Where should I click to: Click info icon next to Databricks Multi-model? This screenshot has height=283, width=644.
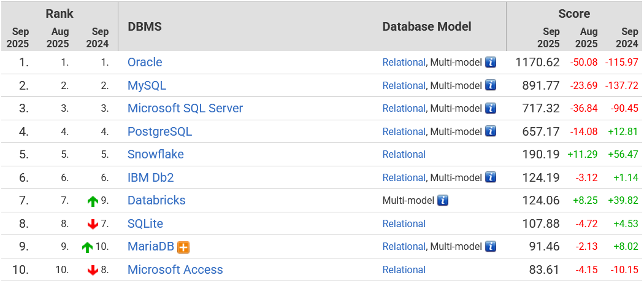[443, 200]
